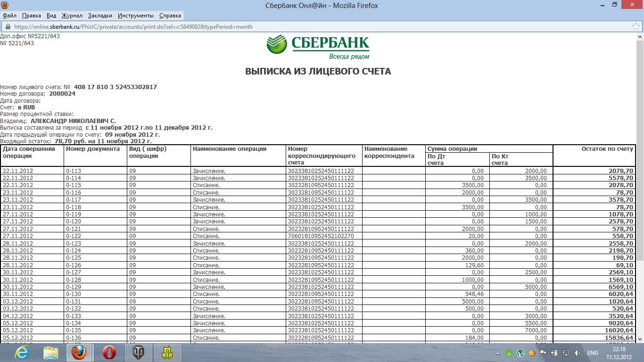
Task: Click document number 0-113
Action: [74, 171]
